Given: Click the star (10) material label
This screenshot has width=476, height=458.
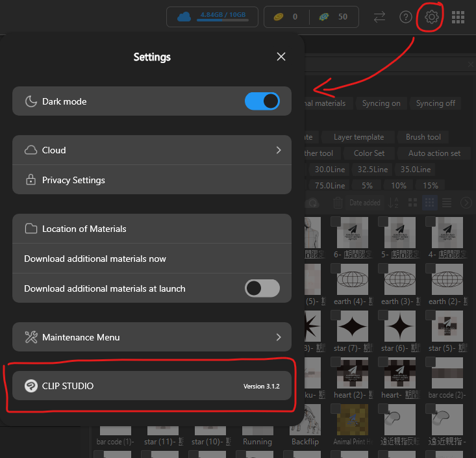Looking at the screenshot, I should (x=211, y=442).
